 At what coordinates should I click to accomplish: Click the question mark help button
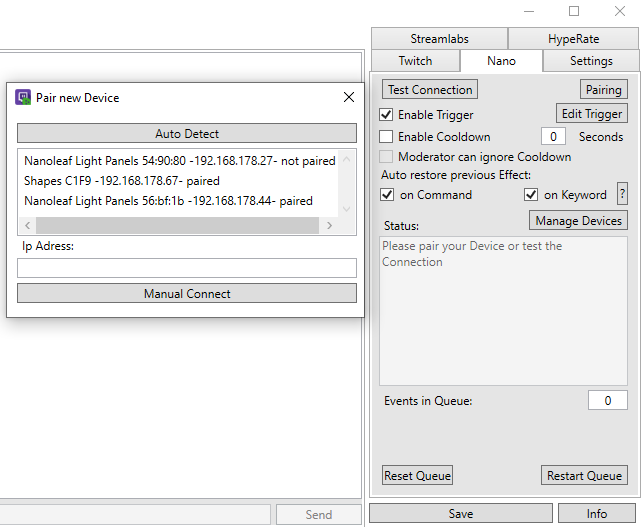pos(622,194)
